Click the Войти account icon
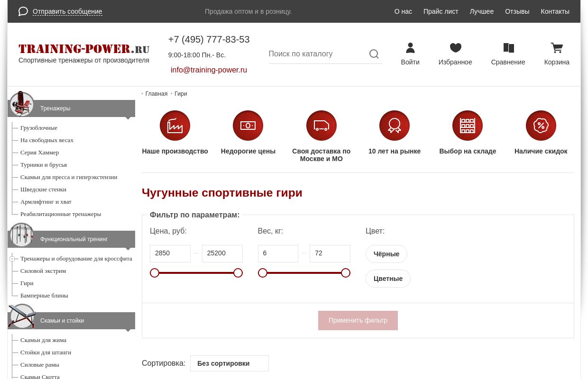 410,48
